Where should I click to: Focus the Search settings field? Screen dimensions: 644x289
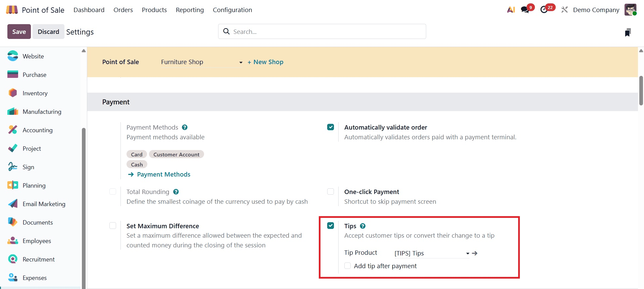(322, 32)
